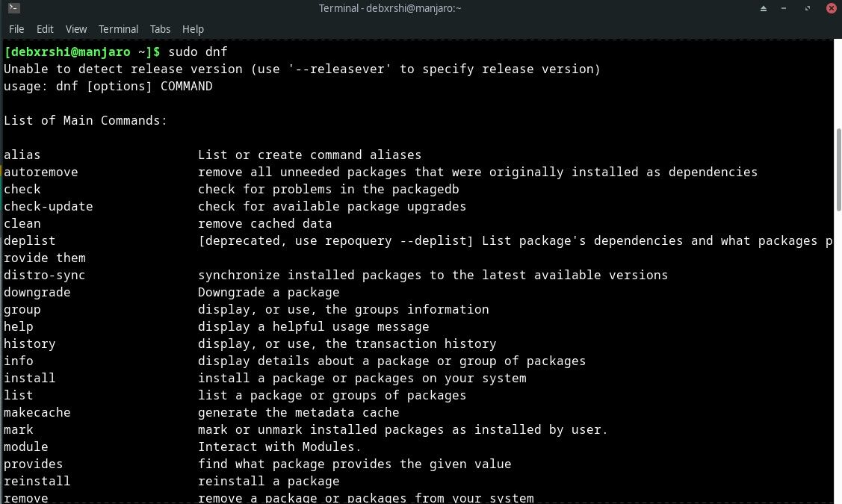Click the 'history' command entry

[29, 343]
